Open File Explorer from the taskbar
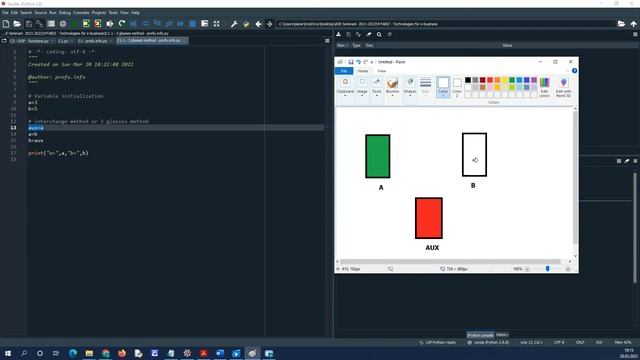Image resolution: width=640 pixels, height=360 pixels. pyautogui.click(x=89, y=353)
